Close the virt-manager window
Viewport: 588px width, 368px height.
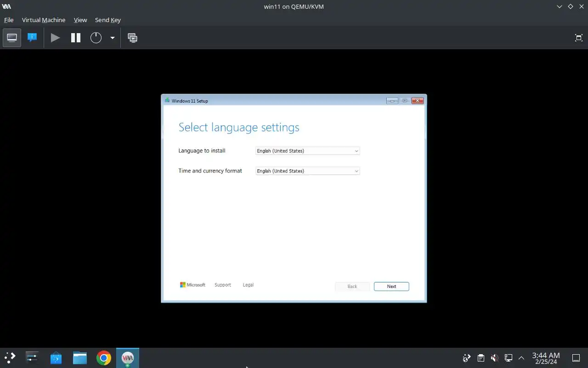[x=581, y=6]
